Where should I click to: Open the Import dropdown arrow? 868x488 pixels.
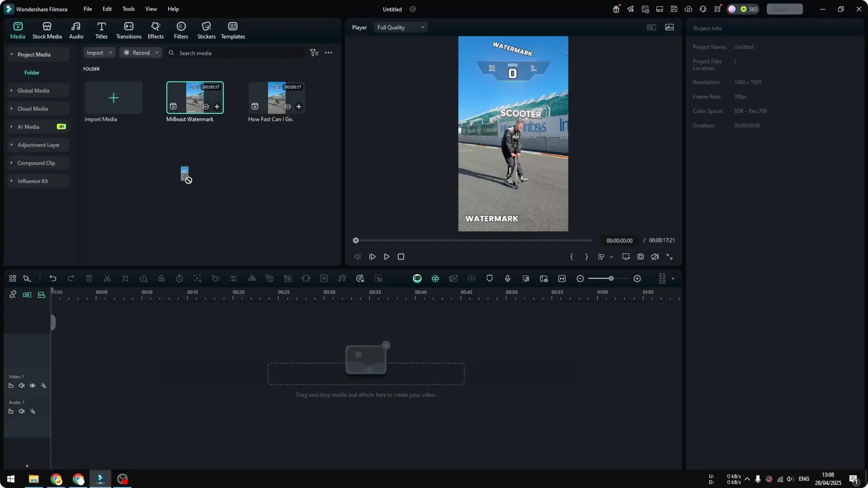[x=110, y=53]
